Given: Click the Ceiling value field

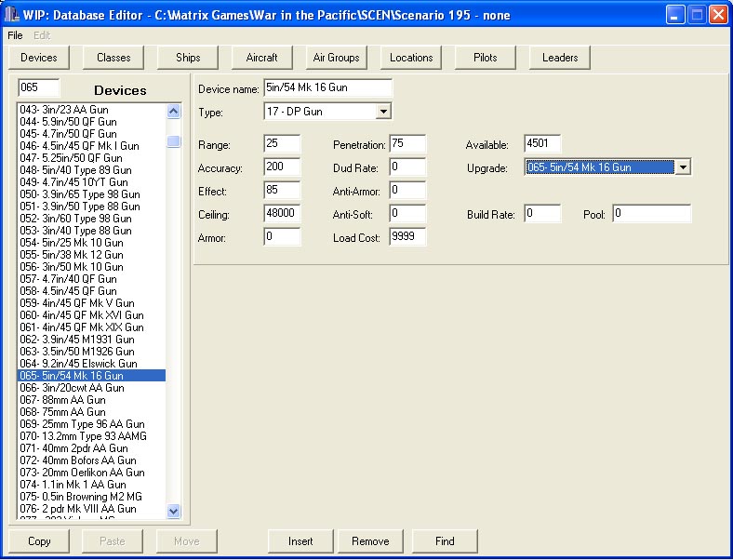Looking at the screenshot, I should (x=282, y=214).
